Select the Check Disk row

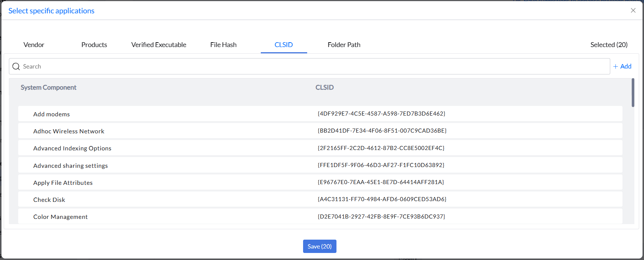(320, 199)
